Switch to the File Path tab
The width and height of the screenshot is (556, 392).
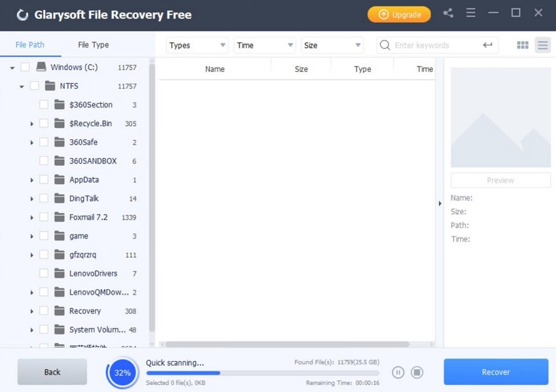point(30,44)
